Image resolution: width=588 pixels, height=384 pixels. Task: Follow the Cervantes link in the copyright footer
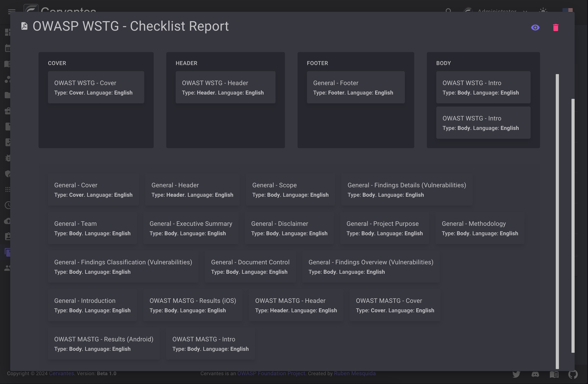point(62,373)
